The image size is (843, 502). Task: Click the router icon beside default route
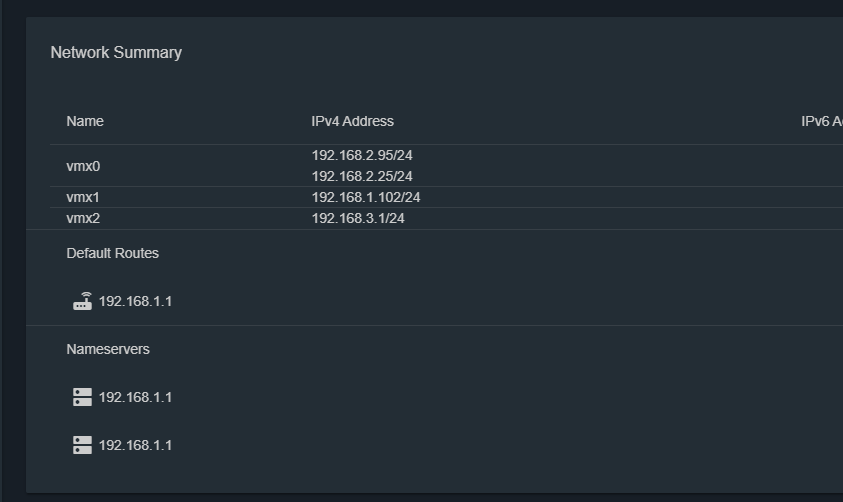82,301
